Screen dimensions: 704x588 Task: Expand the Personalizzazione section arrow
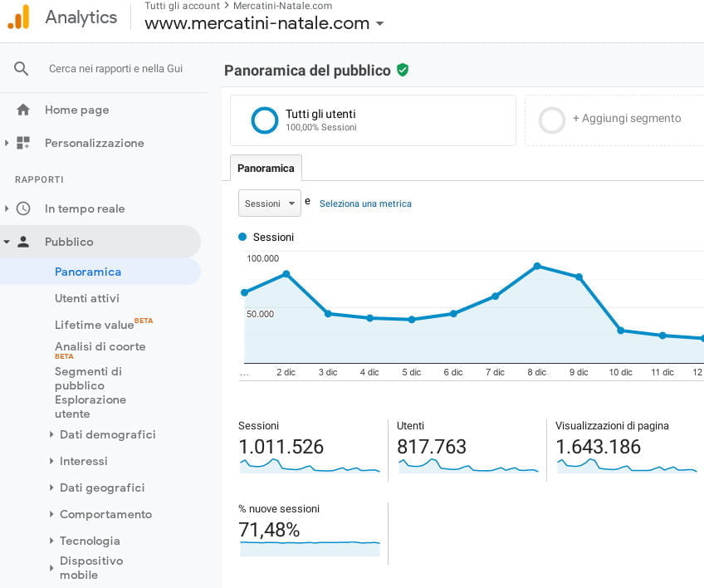[7, 143]
